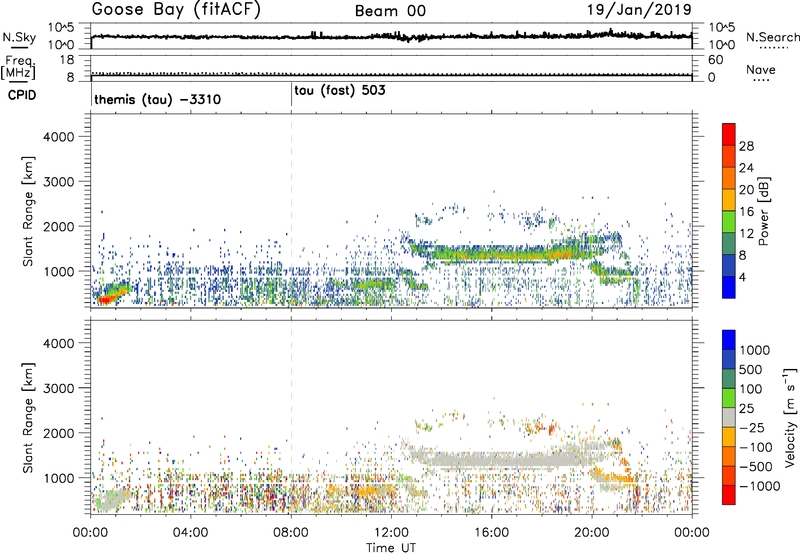This screenshot has width=800, height=554.
Task: Select the "N.Search" legend label
Action: click(772, 37)
